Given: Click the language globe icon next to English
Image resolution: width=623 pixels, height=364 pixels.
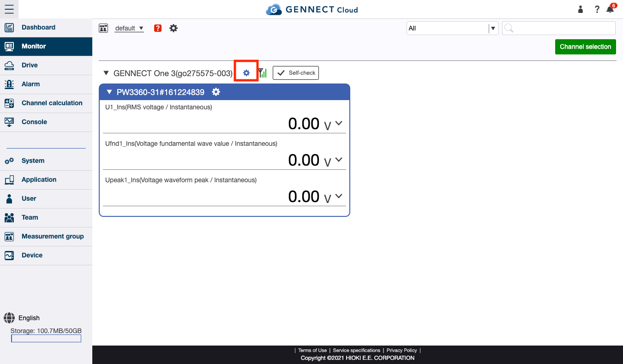Looking at the screenshot, I should 9,318.
